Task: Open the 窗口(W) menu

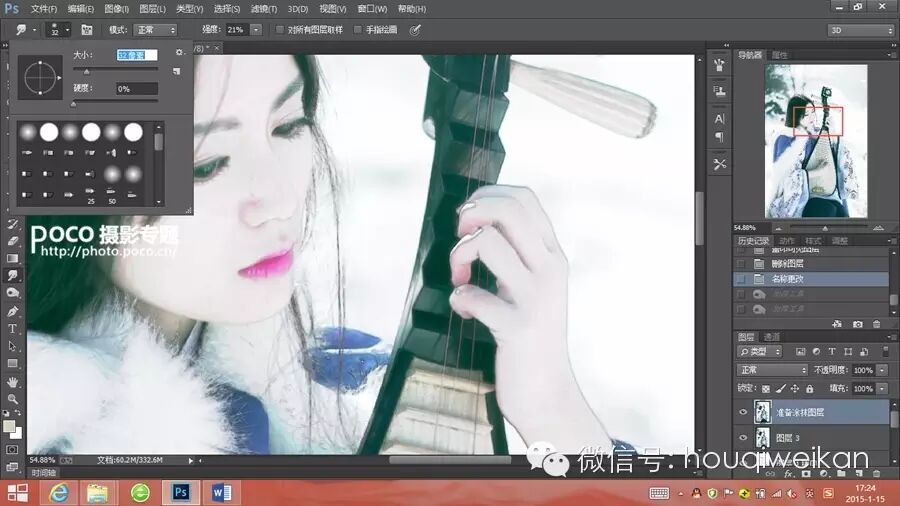Action: [x=372, y=9]
